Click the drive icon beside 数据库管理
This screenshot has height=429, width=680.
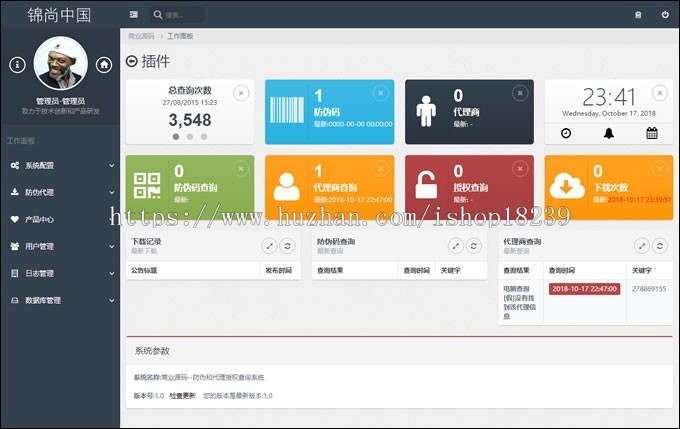click(15, 300)
